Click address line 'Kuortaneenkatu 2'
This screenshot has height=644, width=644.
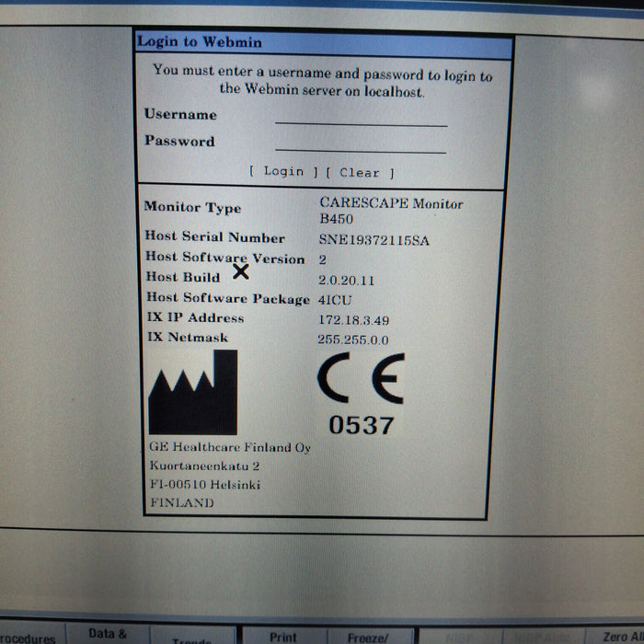pyautogui.click(x=204, y=466)
